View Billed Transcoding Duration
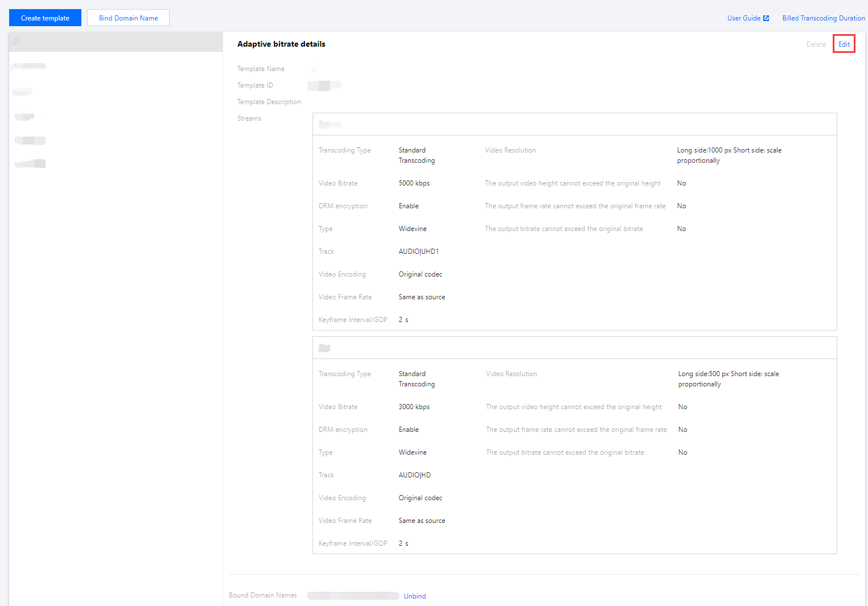868x606 pixels. coord(824,18)
